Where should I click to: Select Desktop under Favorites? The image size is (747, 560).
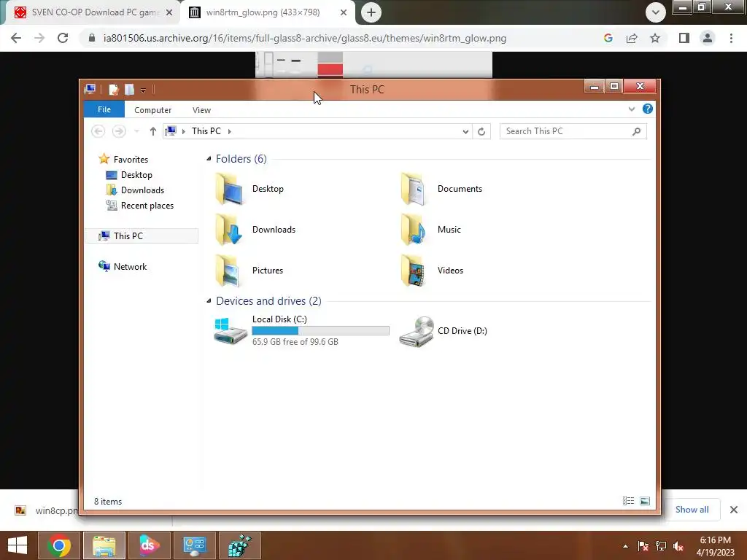point(136,175)
